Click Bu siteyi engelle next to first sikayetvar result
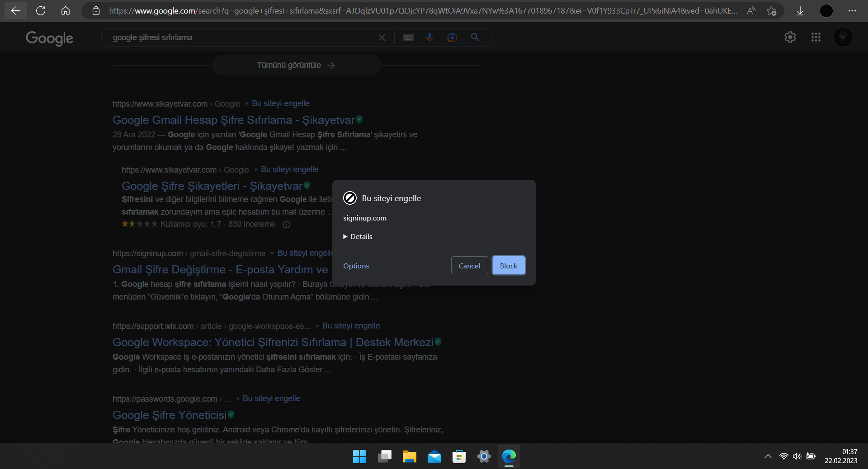The height and width of the screenshot is (469, 868). 281,103
